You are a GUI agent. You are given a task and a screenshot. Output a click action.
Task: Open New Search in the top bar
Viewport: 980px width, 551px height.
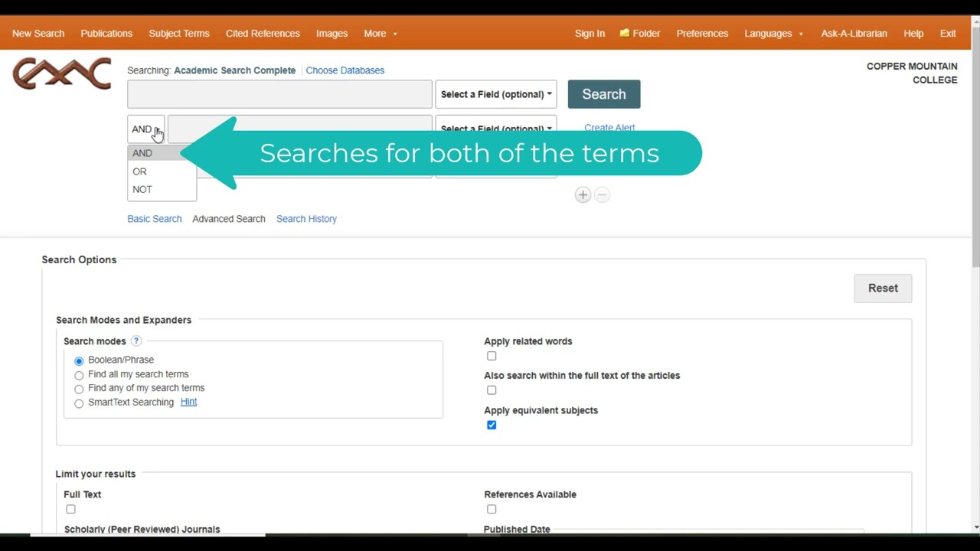point(38,34)
